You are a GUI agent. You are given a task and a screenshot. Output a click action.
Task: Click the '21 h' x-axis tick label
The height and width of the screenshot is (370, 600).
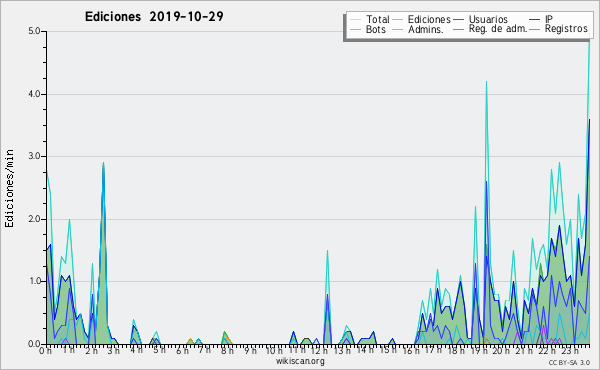[524, 351]
